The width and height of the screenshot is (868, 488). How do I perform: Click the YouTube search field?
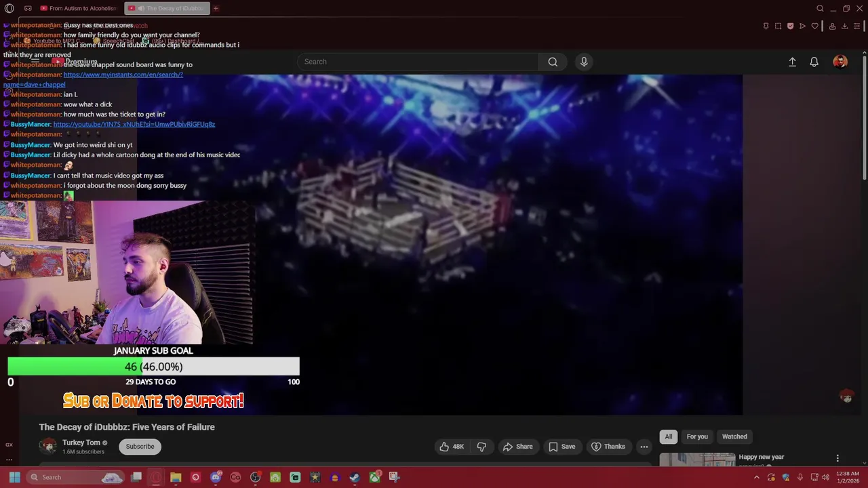pyautogui.click(x=418, y=62)
